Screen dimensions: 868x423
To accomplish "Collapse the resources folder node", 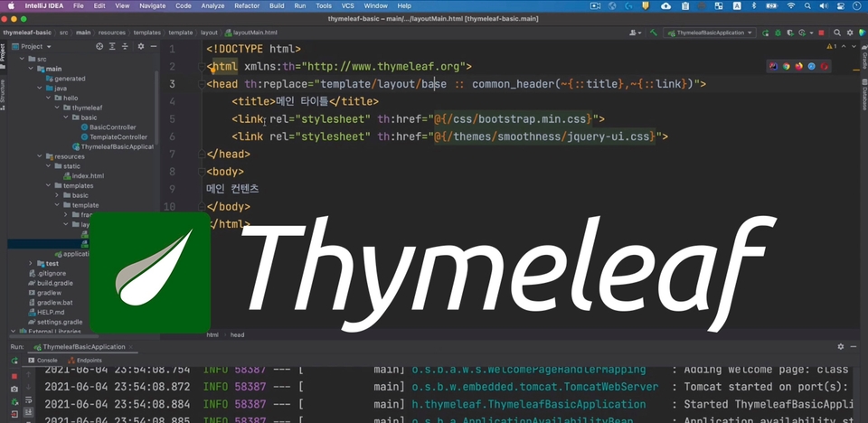I will [x=41, y=156].
